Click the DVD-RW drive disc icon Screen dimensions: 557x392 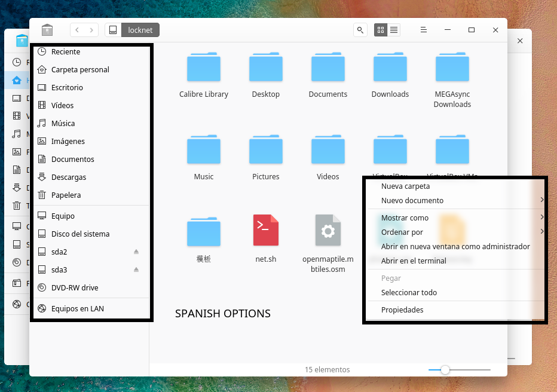coord(42,287)
